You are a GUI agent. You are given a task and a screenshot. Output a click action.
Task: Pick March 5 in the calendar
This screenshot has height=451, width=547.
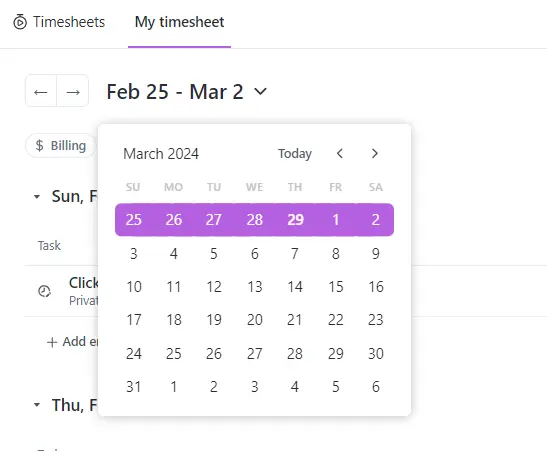click(214, 254)
